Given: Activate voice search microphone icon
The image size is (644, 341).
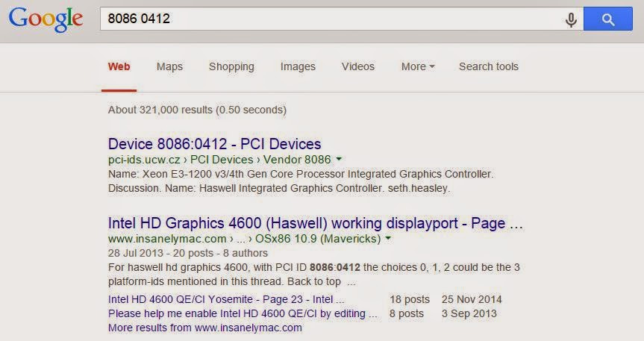Looking at the screenshot, I should coord(571,19).
